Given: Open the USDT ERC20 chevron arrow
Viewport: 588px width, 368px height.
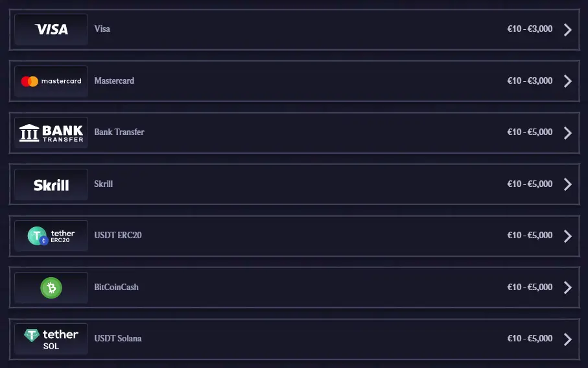Looking at the screenshot, I should coord(568,236).
